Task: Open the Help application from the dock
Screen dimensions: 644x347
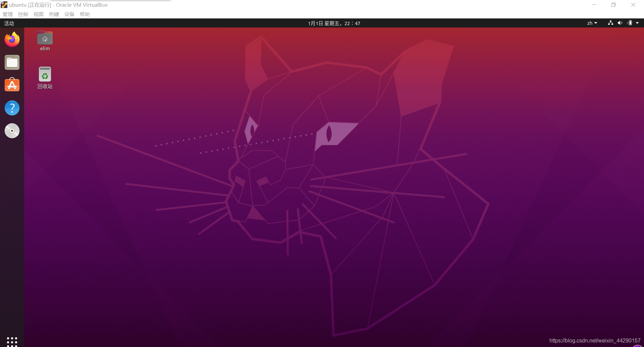Action: point(12,108)
